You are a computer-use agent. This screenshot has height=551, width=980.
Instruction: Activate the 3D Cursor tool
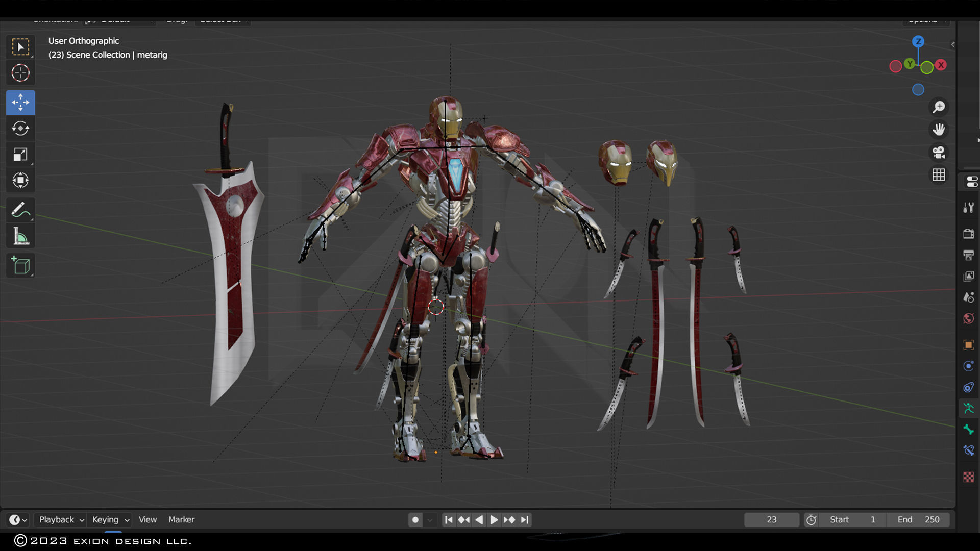pyautogui.click(x=20, y=73)
